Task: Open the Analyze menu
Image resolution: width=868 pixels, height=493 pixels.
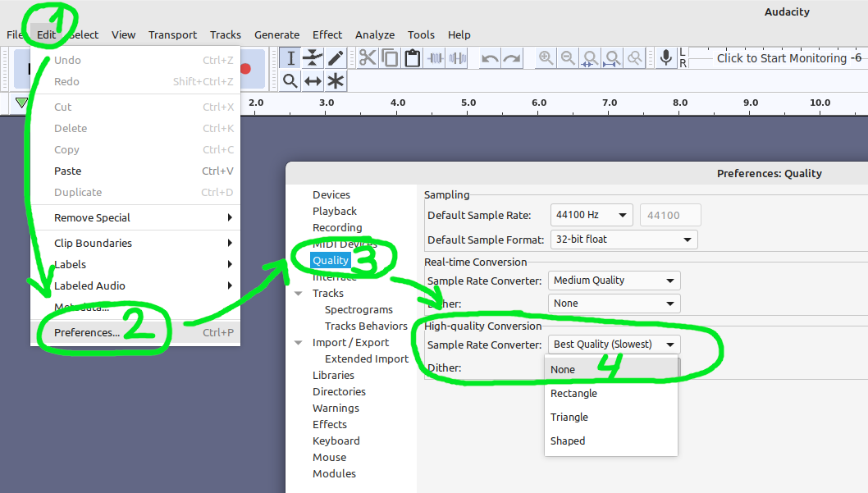Action: pos(375,34)
